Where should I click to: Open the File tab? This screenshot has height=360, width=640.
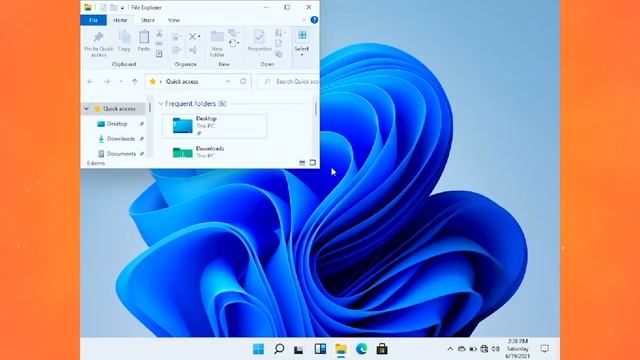93,20
